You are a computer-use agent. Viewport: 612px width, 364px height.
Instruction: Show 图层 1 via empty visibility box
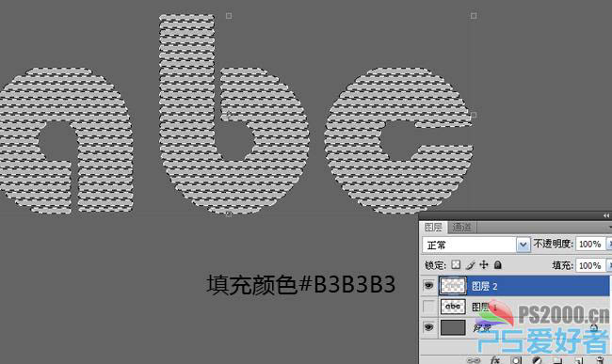428,307
